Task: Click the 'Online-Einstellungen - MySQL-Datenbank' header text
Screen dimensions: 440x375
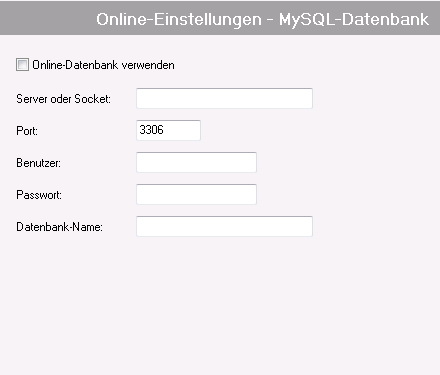Action: tap(263, 19)
